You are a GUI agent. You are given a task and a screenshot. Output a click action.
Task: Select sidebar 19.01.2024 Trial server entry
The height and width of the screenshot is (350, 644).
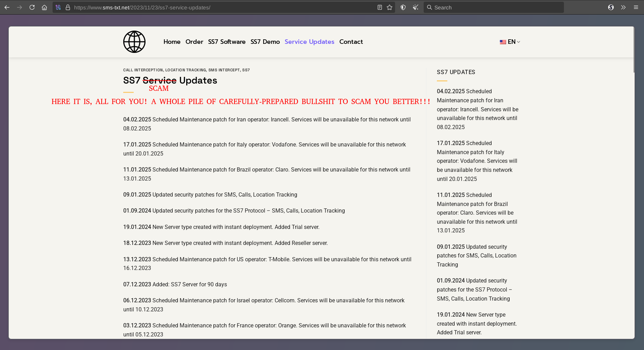(477, 324)
